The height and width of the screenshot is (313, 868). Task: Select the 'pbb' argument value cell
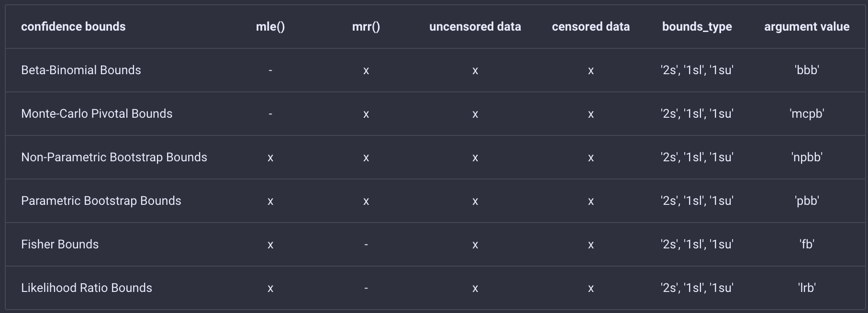pos(807,201)
